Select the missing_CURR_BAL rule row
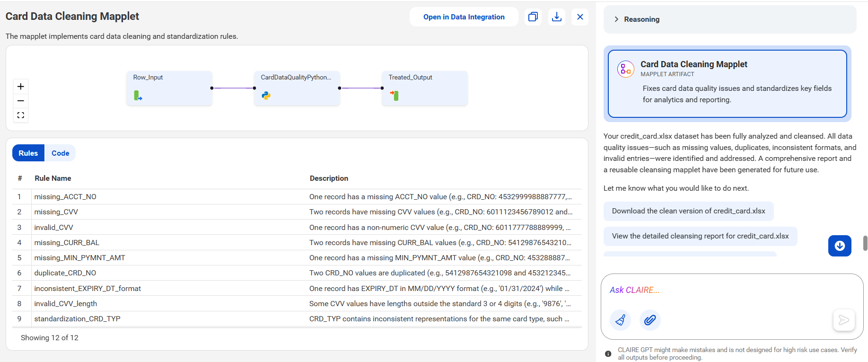Image resolution: width=868 pixels, height=362 pixels. click(x=297, y=243)
